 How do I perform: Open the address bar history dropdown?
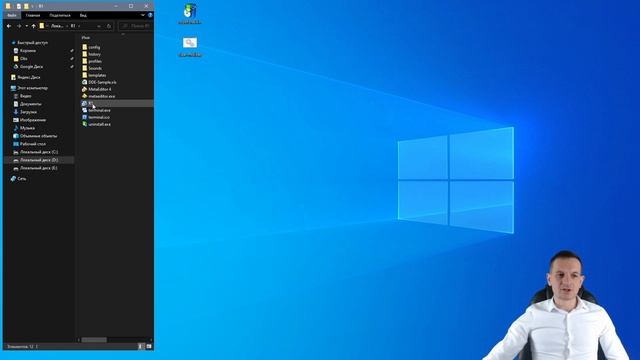coord(99,26)
